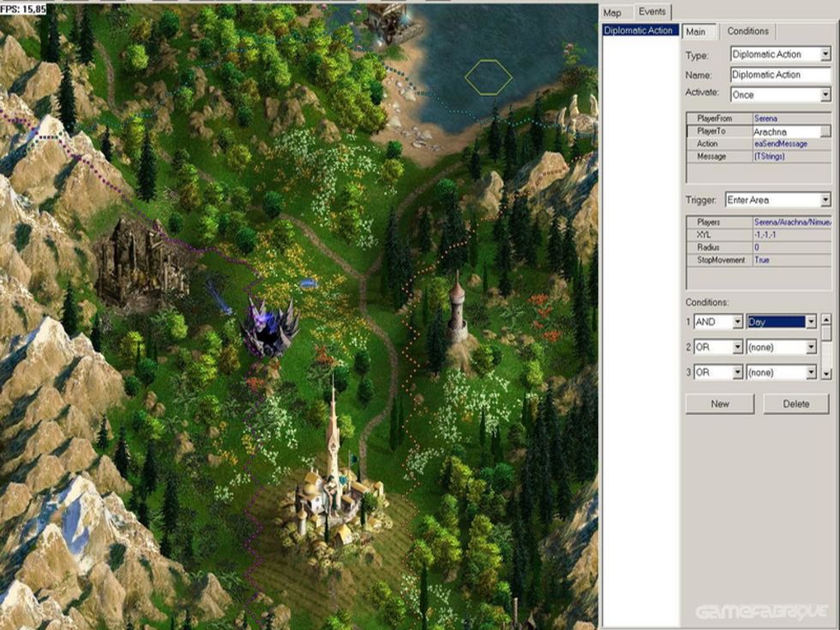This screenshot has height=630, width=840.
Task: Click the ellipsis button in the PlayerTo row
Action: [825, 131]
